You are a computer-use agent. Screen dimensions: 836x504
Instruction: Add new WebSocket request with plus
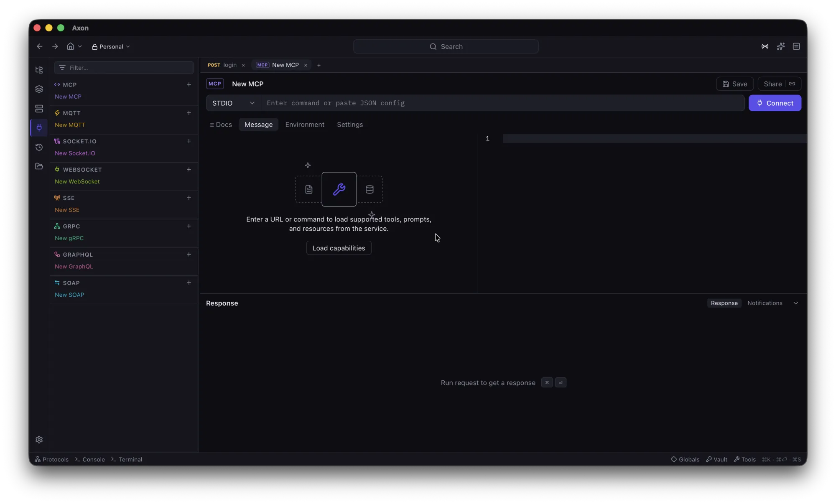pos(189,169)
